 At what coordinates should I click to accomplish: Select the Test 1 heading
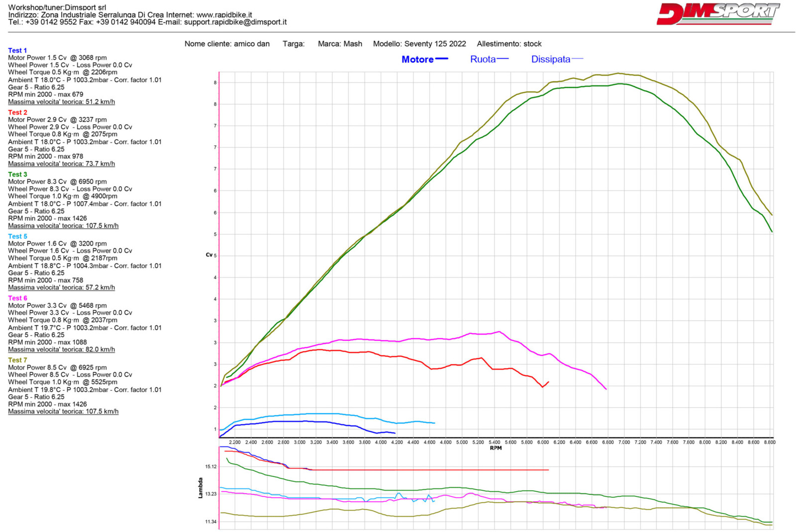pos(17,51)
